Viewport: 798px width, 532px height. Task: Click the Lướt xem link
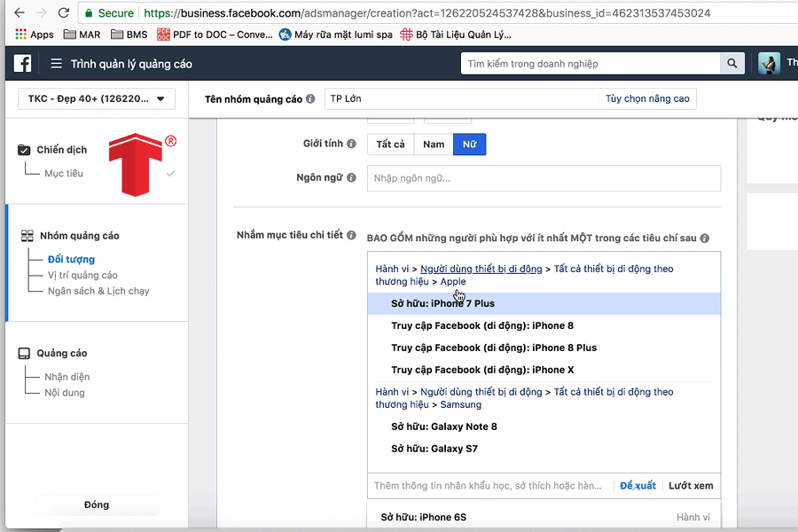pos(691,486)
